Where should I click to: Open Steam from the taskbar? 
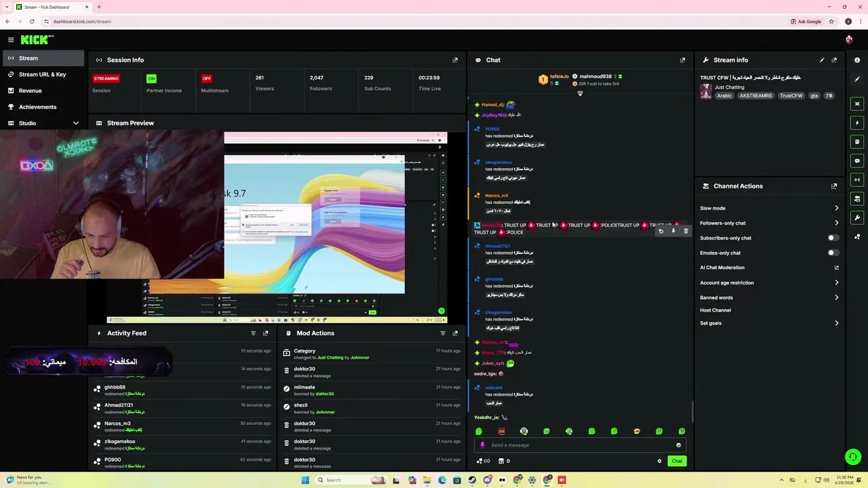click(473, 480)
